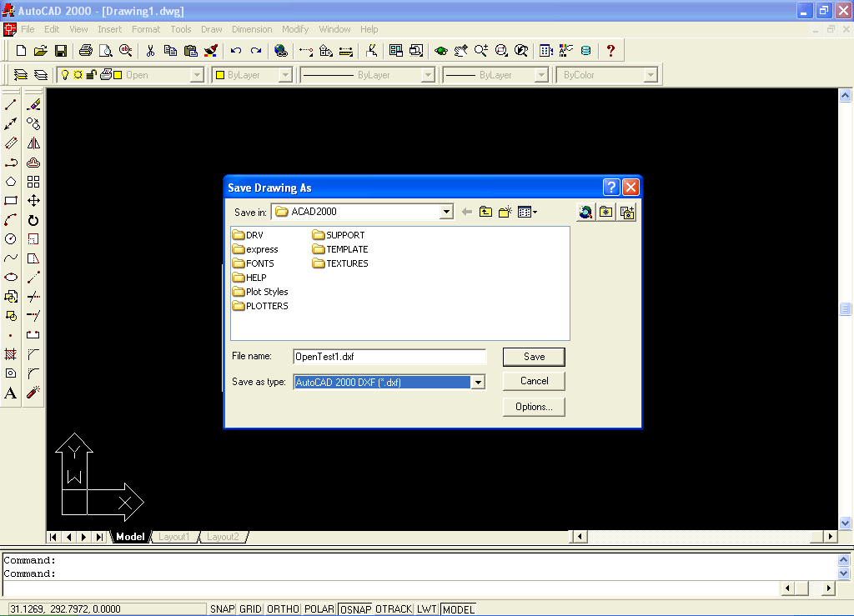
Task: Toggle MODEL space button in status bar
Action: pos(459,609)
